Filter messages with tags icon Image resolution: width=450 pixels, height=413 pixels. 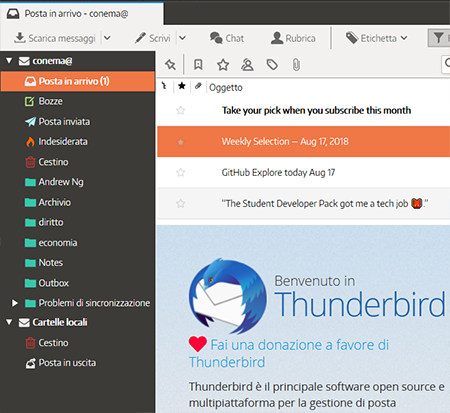coord(272,65)
